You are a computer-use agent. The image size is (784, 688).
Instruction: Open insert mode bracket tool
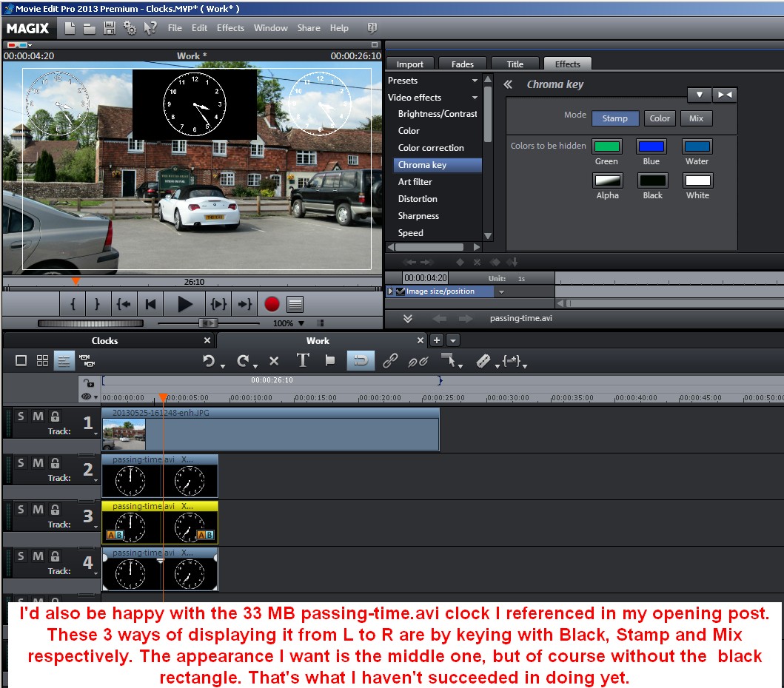coord(512,361)
